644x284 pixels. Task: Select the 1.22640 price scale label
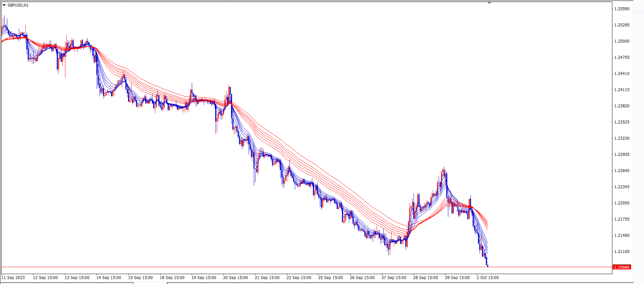(622, 171)
